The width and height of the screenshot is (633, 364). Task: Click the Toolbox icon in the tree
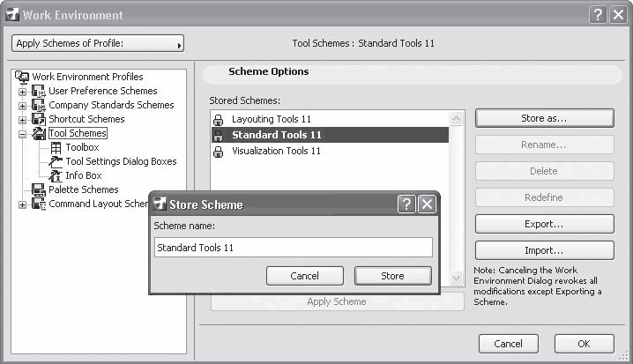[56, 148]
